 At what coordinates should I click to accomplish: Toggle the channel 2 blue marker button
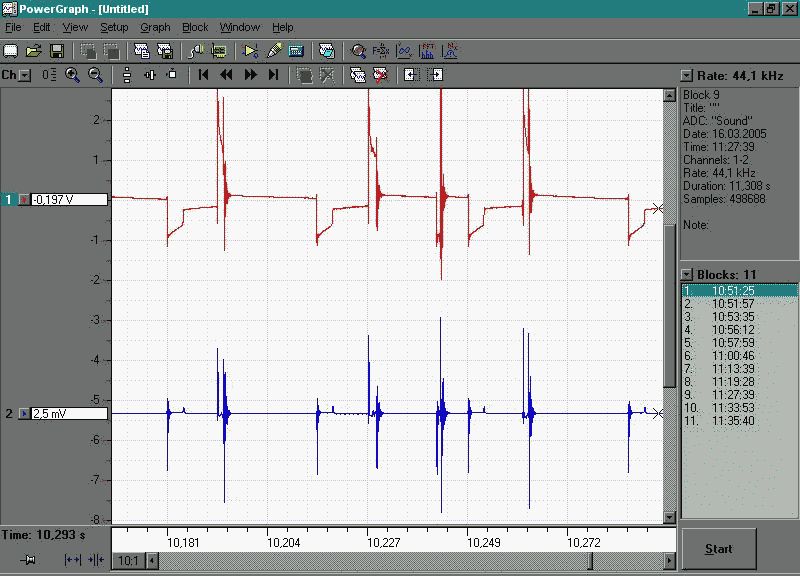coord(24,413)
